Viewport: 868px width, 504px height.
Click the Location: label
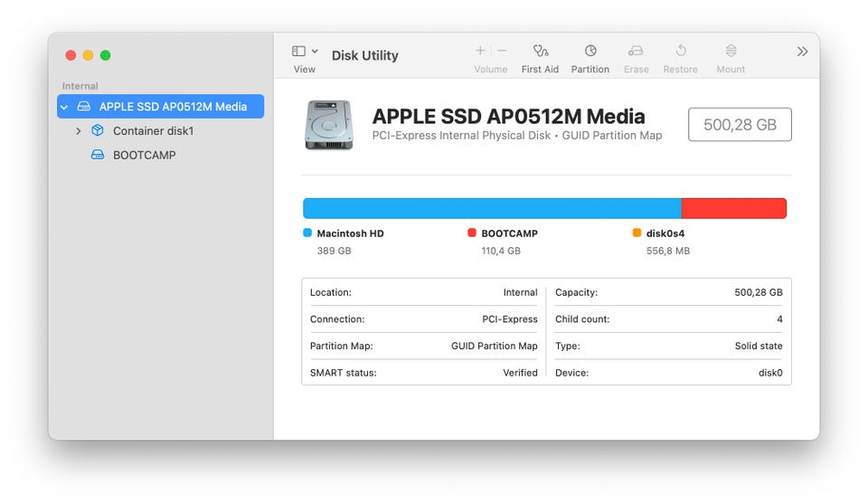(331, 292)
